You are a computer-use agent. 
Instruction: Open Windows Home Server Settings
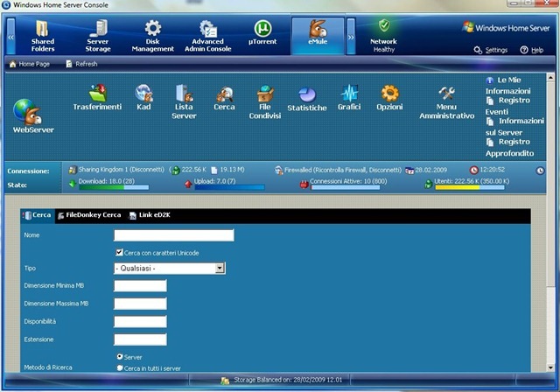click(x=491, y=50)
